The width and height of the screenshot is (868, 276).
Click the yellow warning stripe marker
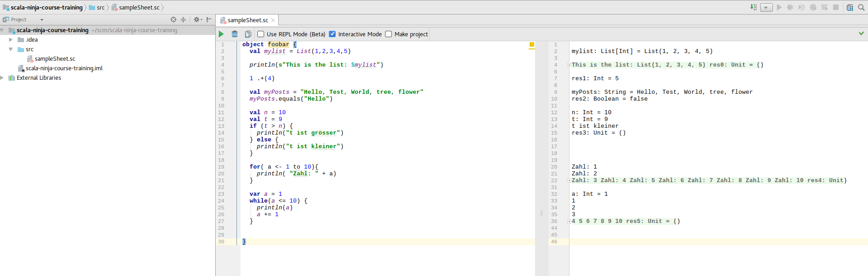point(532,44)
